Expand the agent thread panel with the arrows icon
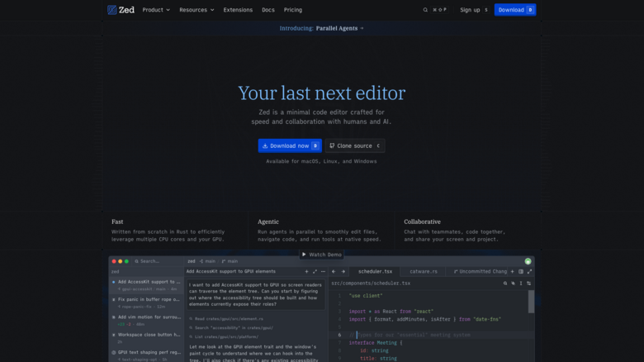 click(315, 271)
